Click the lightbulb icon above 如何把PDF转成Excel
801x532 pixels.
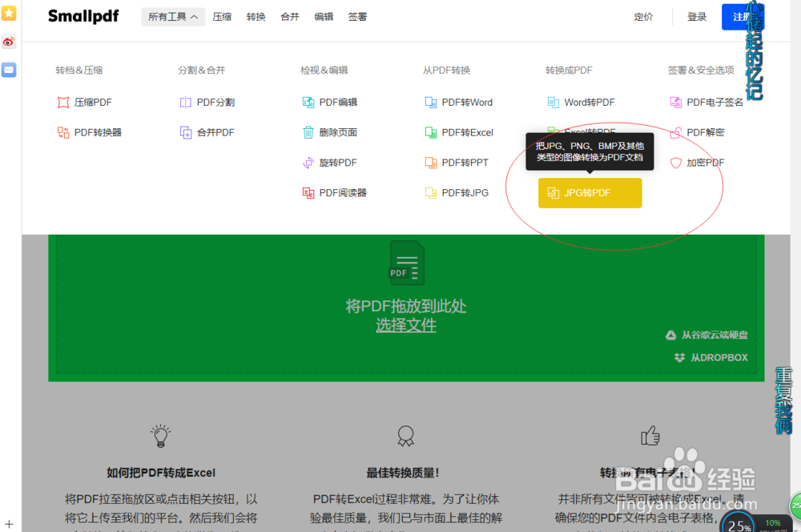tap(160, 436)
